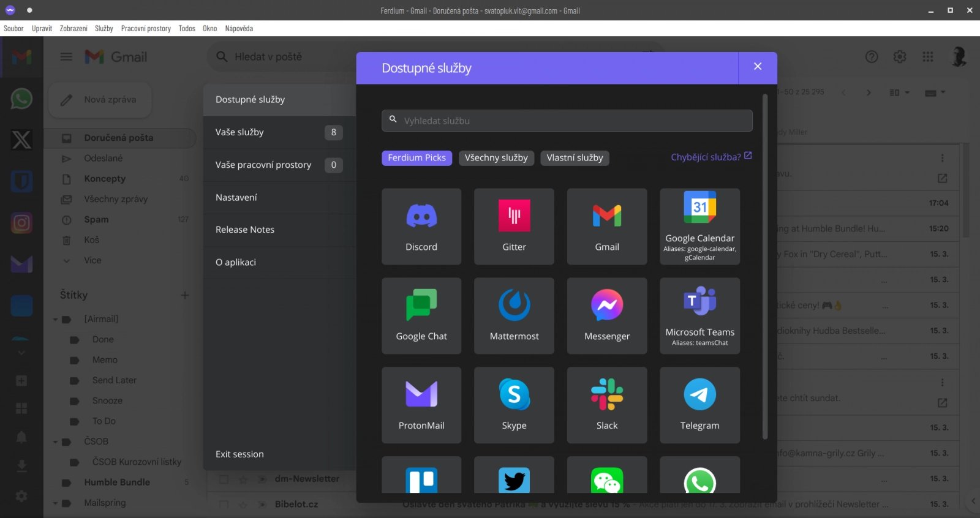Open Gmail service in Ferdium sidebar
This screenshot has height=518, width=980.
click(21, 57)
